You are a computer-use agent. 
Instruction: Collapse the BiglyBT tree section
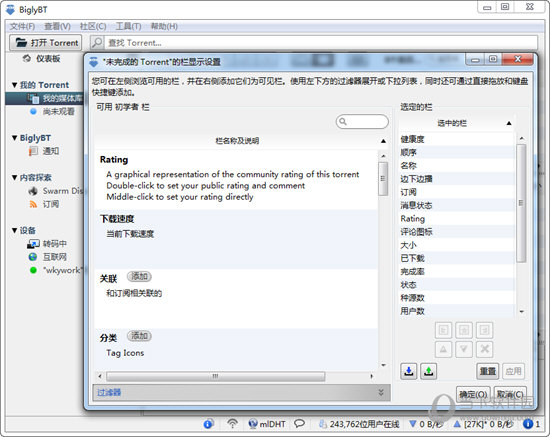point(14,138)
